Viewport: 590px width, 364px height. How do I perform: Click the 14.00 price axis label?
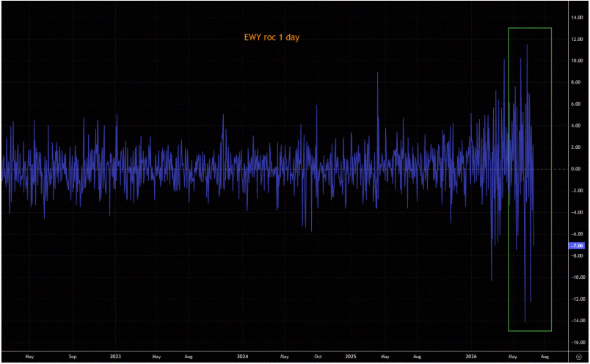[577, 18]
